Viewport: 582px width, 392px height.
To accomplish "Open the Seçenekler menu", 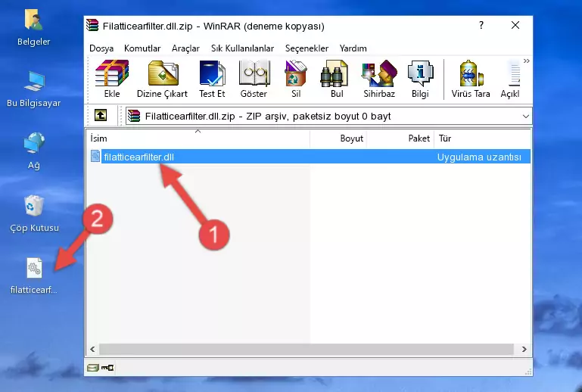I will pyautogui.click(x=307, y=48).
